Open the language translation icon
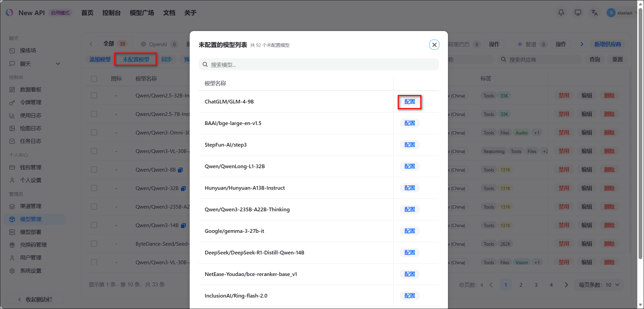644x309 pixels. click(594, 13)
